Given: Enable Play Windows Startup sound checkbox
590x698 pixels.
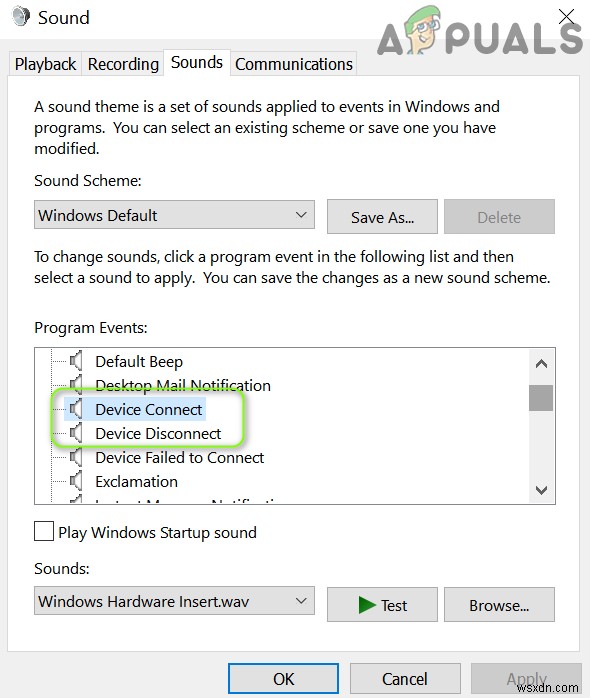Looking at the screenshot, I should 44,532.
